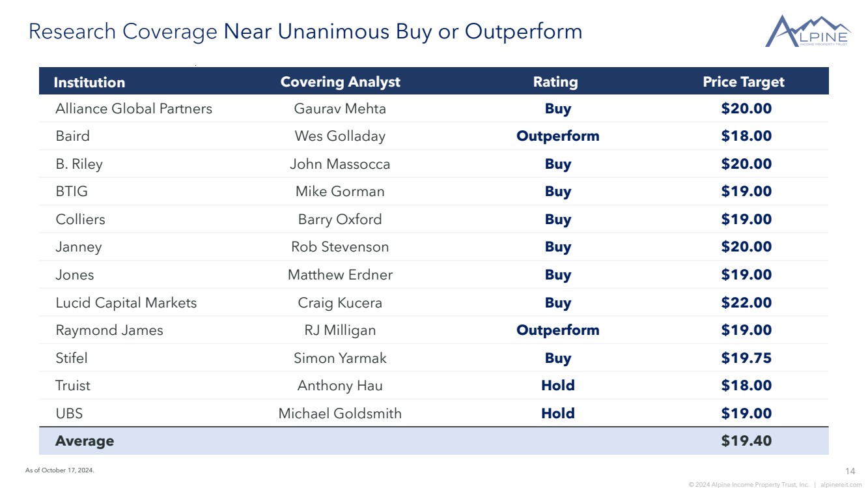The width and height of the screenshot is (868, 488).
Task: Select the $19.40 average price target
Action: coord(746,441)
